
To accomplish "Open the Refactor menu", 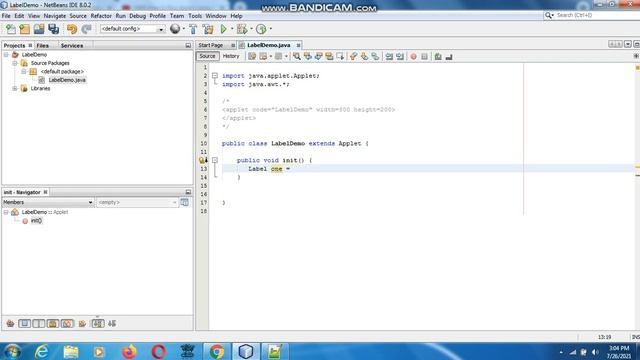I will (x=101, y=16).
